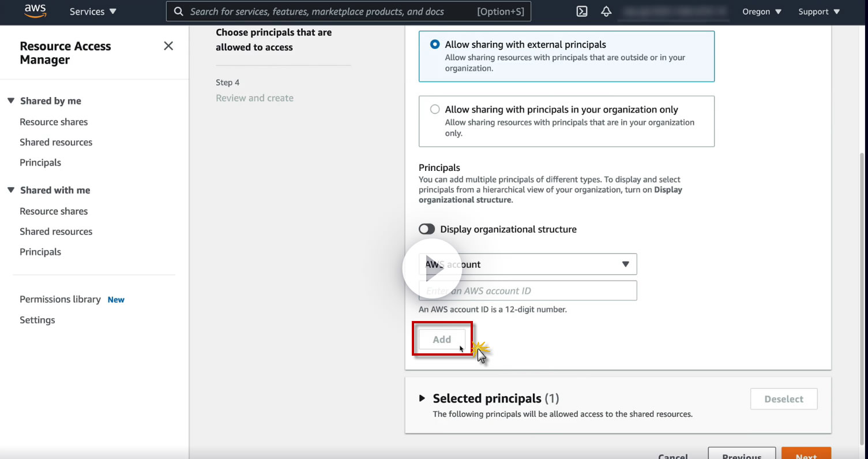
Task: Go to the AWS console home logo
Action: pos(35,12)
